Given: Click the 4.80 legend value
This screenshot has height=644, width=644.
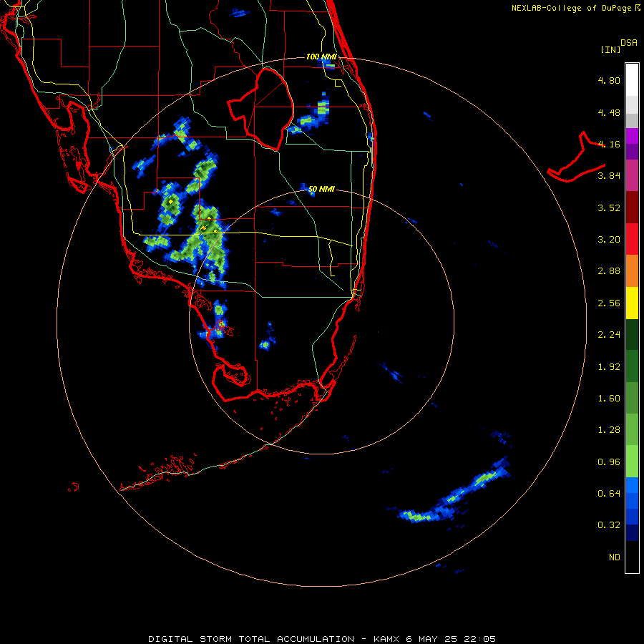Looking at the screenshot, I should pyautogui.click(x=609, y=80).
